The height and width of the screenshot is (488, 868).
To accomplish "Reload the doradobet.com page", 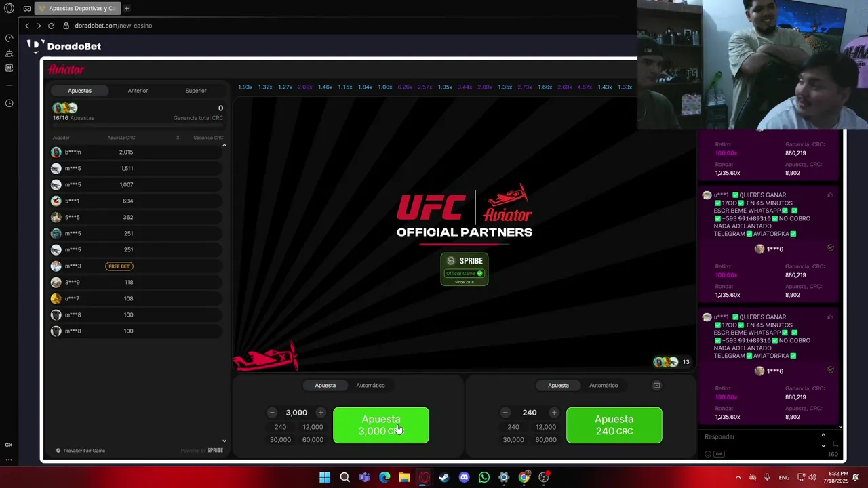I will 51,26.
